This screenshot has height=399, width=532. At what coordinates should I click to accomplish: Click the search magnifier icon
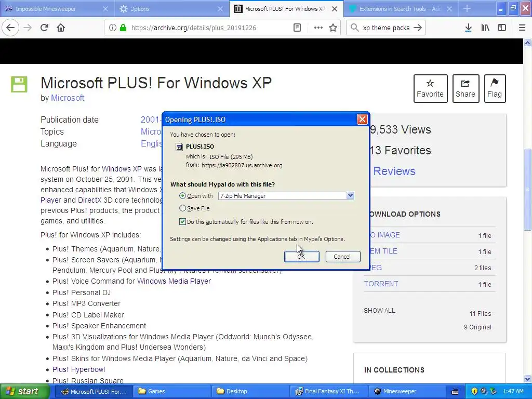pos(354,28)
